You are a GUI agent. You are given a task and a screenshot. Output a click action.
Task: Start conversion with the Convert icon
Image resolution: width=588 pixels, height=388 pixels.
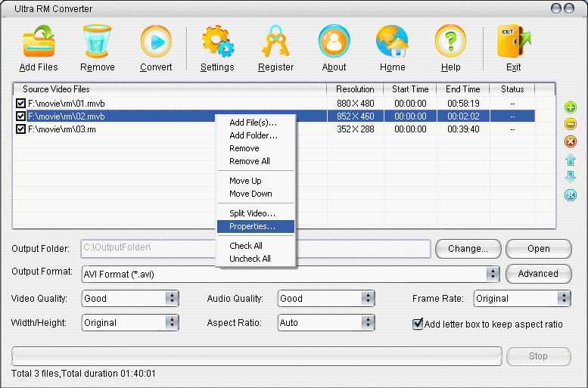coord(156,42)
